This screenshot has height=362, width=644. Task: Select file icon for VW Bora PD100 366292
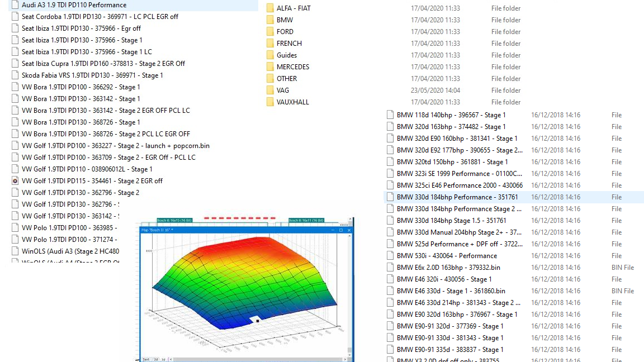coord(15,87)
